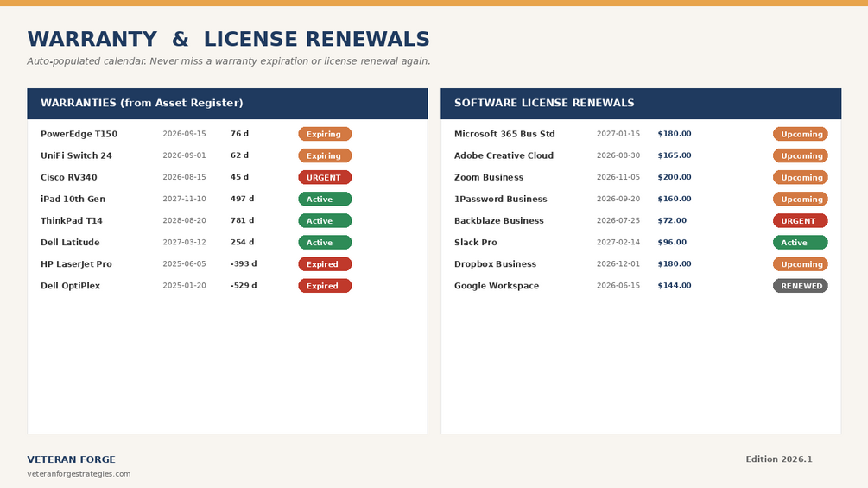Click the iPad 10th Gen warranty name
Viewport: 868px width, 488px height.
tap(73, 199)
